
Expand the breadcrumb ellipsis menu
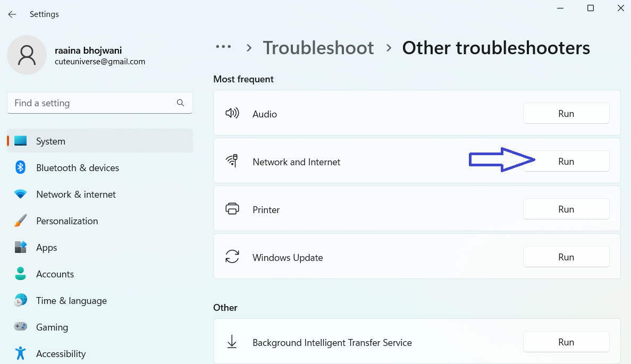(223, 47)
